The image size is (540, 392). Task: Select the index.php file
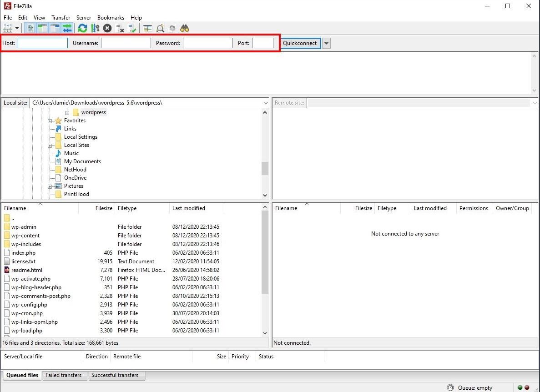point(23,252)
